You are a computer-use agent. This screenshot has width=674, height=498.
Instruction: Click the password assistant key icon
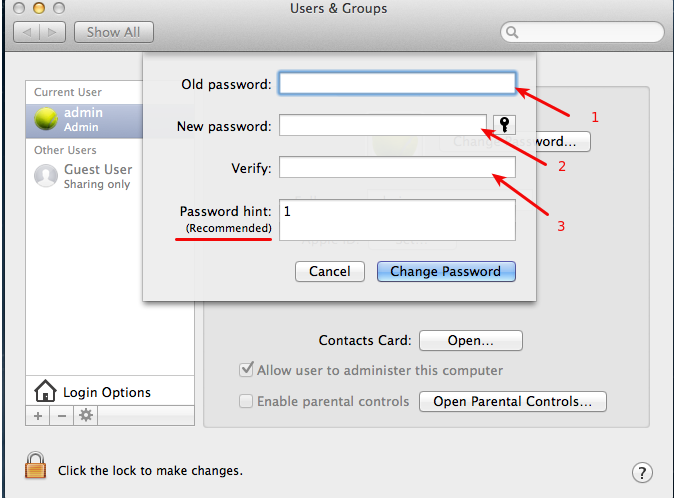(x=506, y=125)
